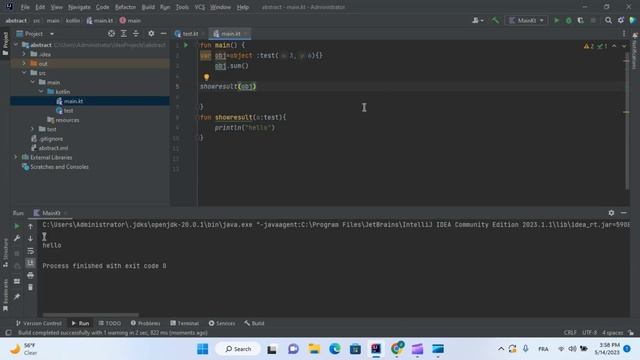Open Terminal tool window
This screenshot has height=360, width=640.
pyautogui.click(x=184, y=323)
